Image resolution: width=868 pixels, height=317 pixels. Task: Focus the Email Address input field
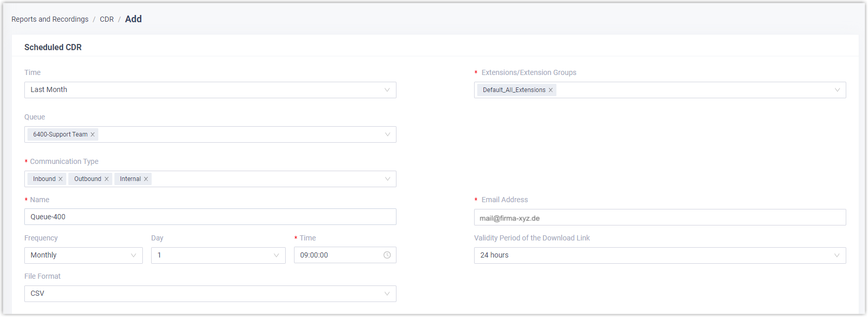tap(659, 218)
